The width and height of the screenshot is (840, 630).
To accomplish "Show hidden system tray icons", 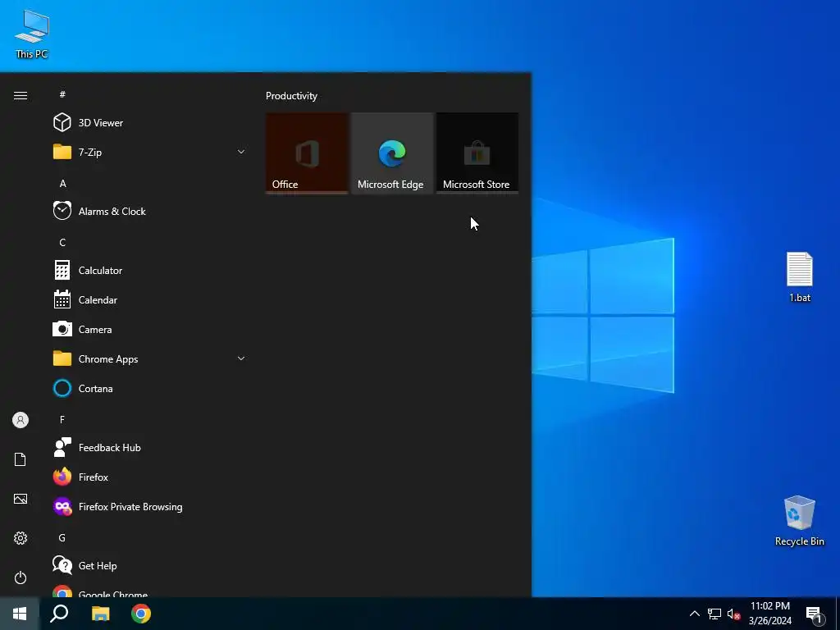I will pos(694,614).
